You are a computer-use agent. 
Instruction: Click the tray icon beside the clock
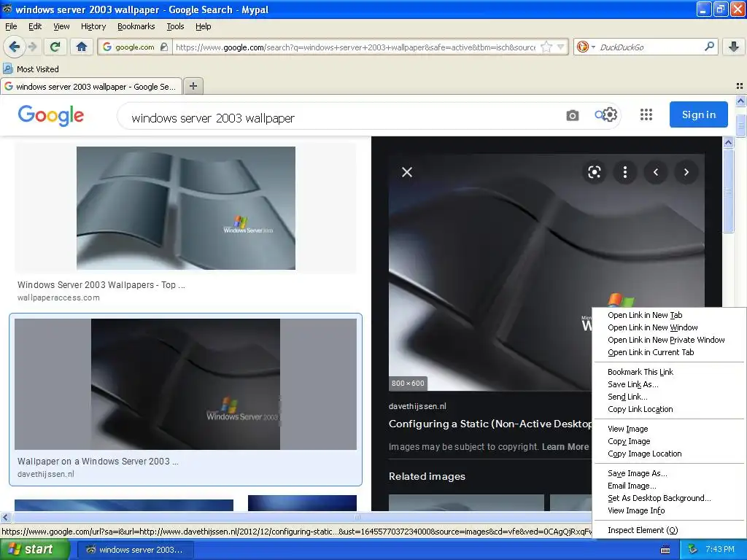(693, 550)
